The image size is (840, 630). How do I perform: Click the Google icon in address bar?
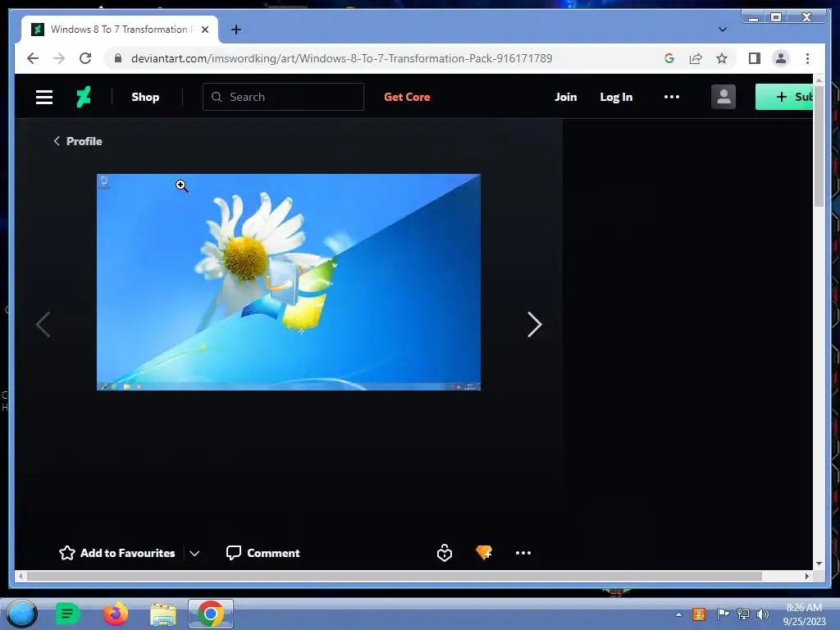point(669,58)
